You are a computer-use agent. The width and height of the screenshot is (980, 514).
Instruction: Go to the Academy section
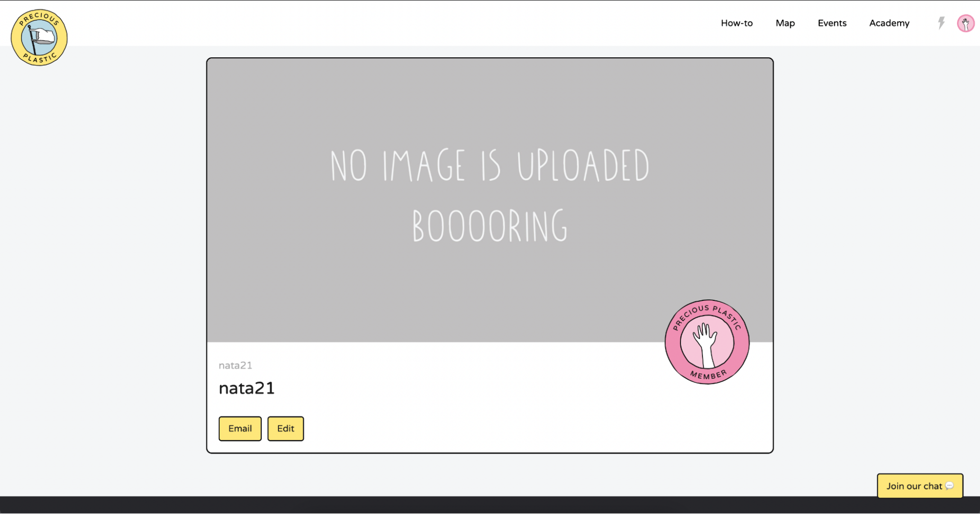coord(889,23)
